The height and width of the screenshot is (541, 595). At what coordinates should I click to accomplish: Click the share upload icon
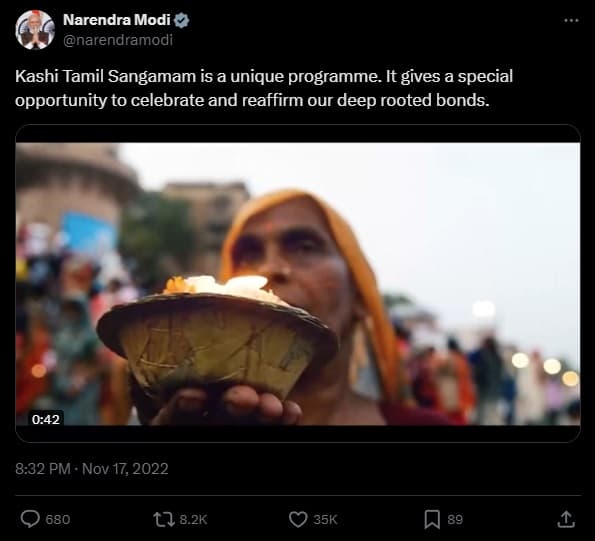[566, 519]
